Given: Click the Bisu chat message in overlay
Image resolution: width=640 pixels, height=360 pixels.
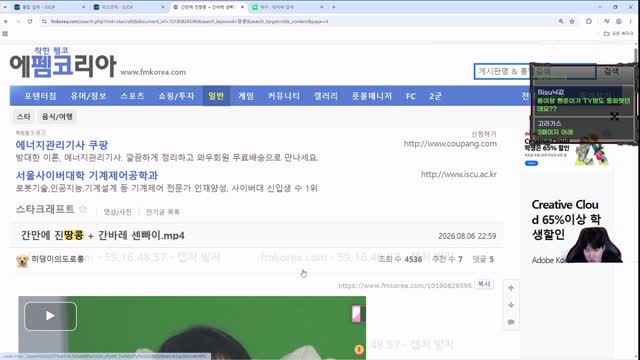Looking at the screenshot, I should point(583,100).
